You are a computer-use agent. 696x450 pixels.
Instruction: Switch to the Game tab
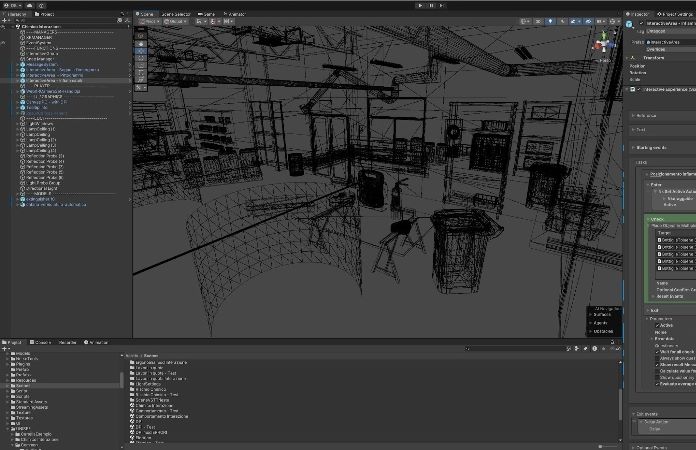209,14
